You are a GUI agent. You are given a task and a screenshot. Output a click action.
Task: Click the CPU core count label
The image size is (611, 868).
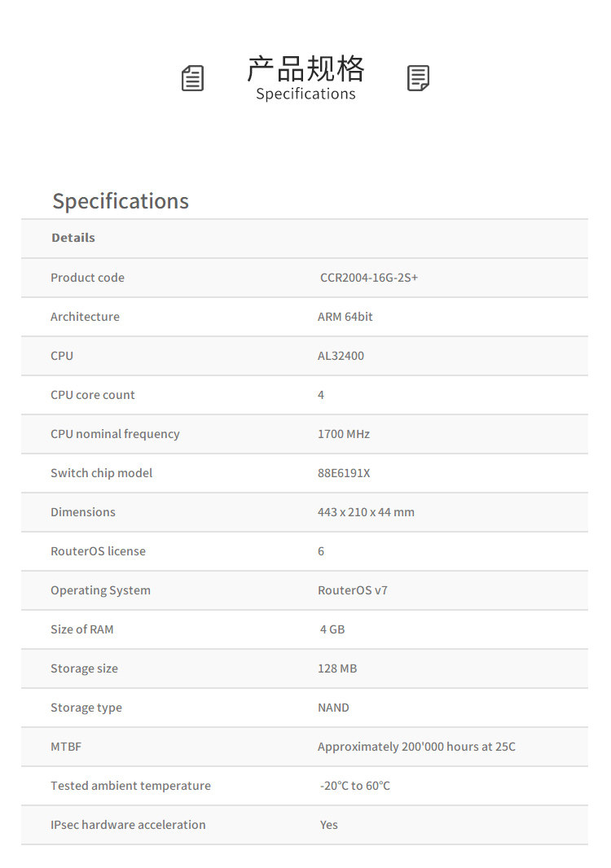click(93, 395)
